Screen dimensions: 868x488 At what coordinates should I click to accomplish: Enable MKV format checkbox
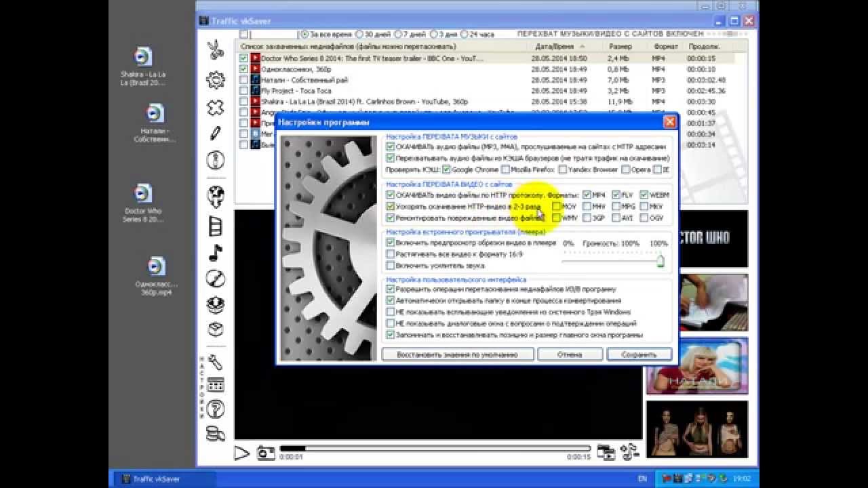(x=644, y=207)
